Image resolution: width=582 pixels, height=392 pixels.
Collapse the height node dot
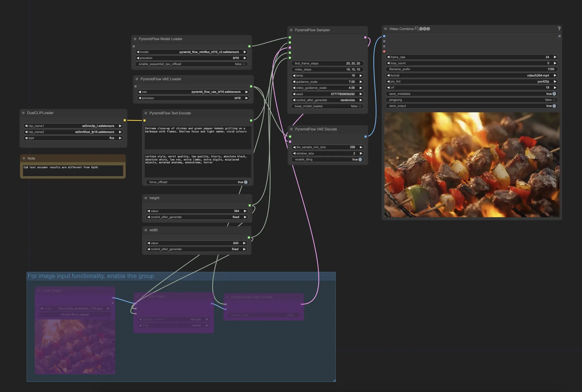(x=146, y=198)
